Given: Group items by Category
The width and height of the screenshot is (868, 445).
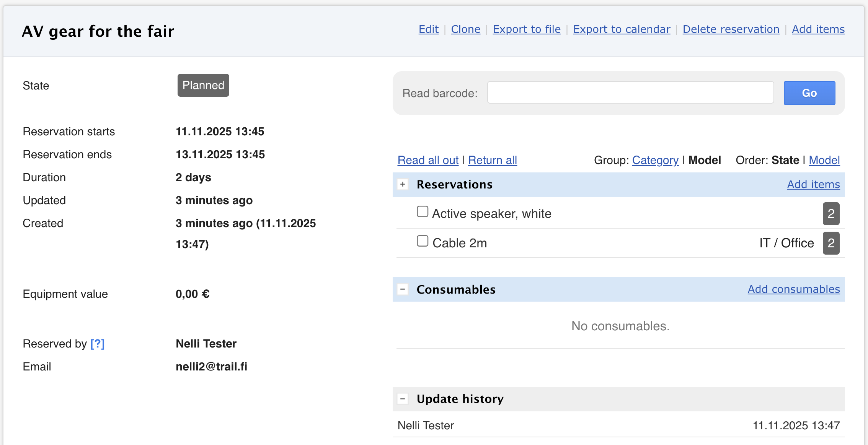Looking at the screenshot, I should point(655,160).
